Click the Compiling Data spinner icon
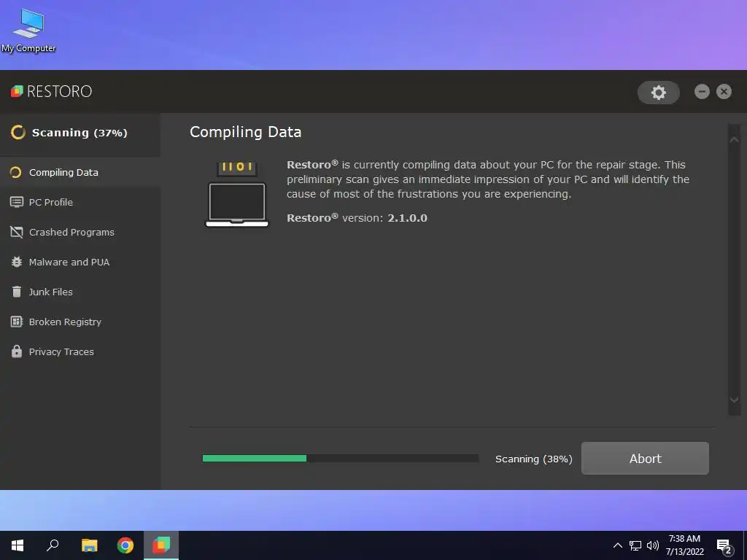This screenshot has width=747, height=560. tap(16, 172)
